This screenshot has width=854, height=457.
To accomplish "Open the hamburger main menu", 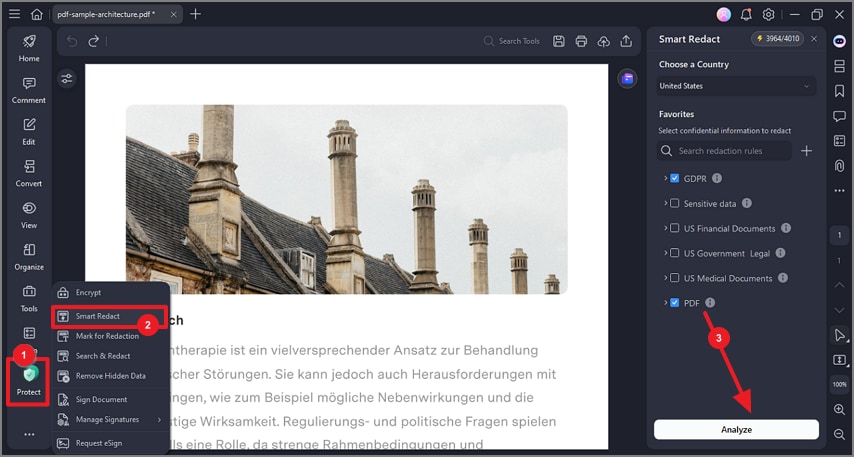I will 14,14.
